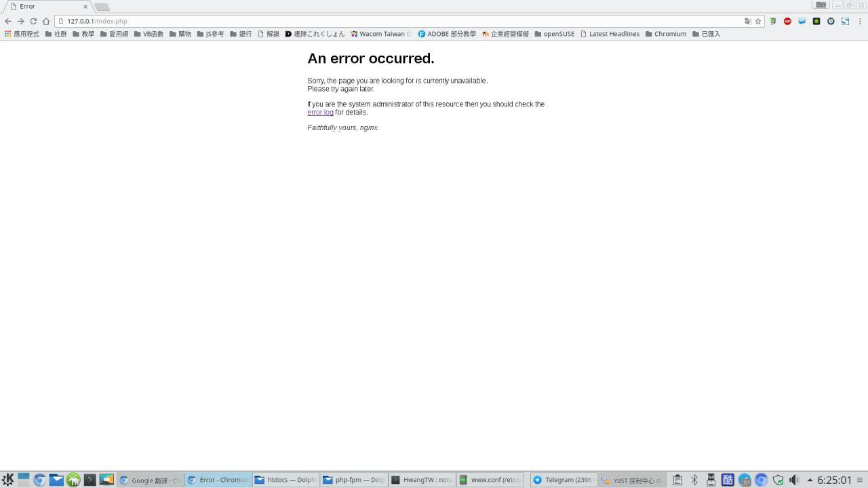868x488 pixels.
Task: Bookmark this page with the star
Action: click(x=758, y=21)
